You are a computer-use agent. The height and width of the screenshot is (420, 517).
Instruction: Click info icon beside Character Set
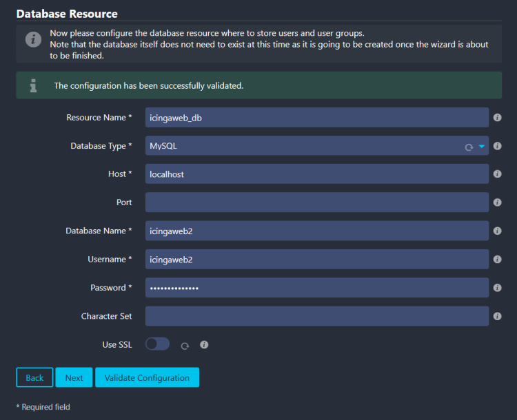click(x=498, y=317)
